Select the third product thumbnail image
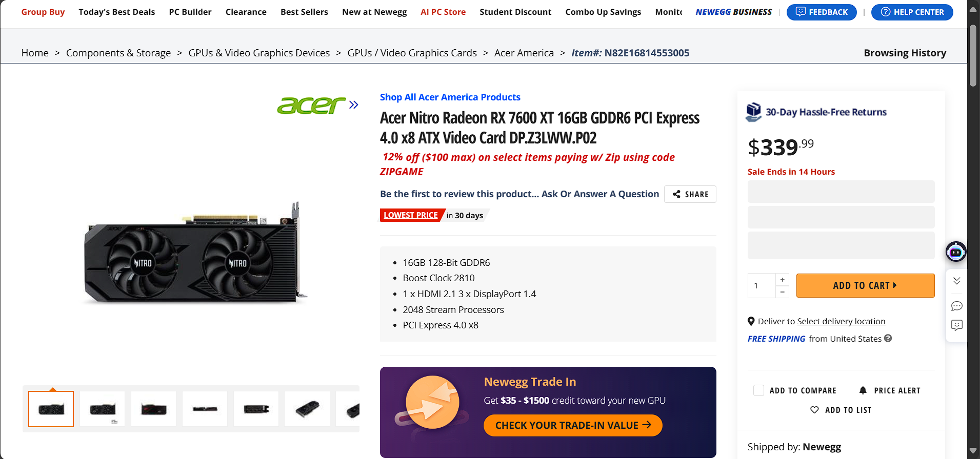 (x=153, y=409)
